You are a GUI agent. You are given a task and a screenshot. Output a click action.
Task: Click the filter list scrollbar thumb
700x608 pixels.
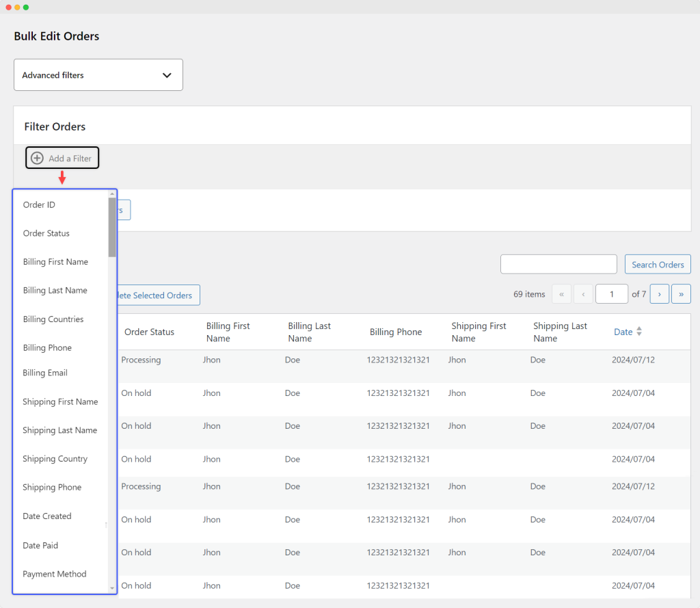click(x=112, y=226)
